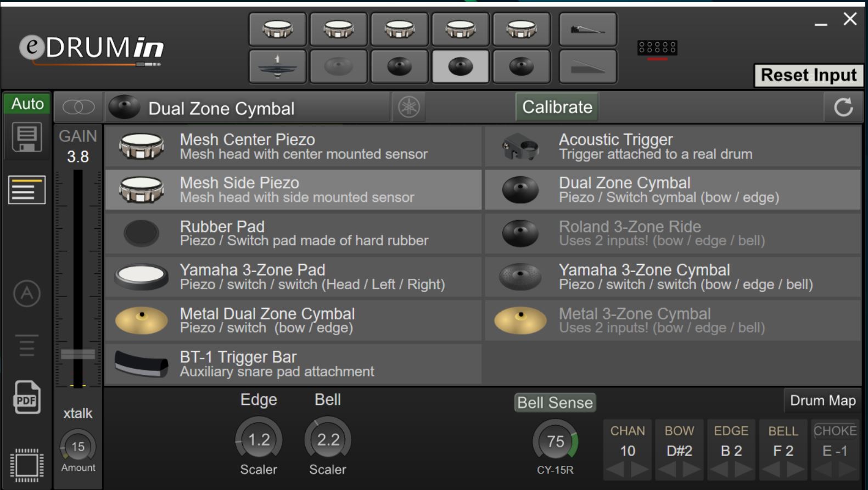Image resolution: width=868 pixels, height=490 pixels.
Task: Open the Dual Zone Cymbal pad type dropdown
Action: point(248,107)
